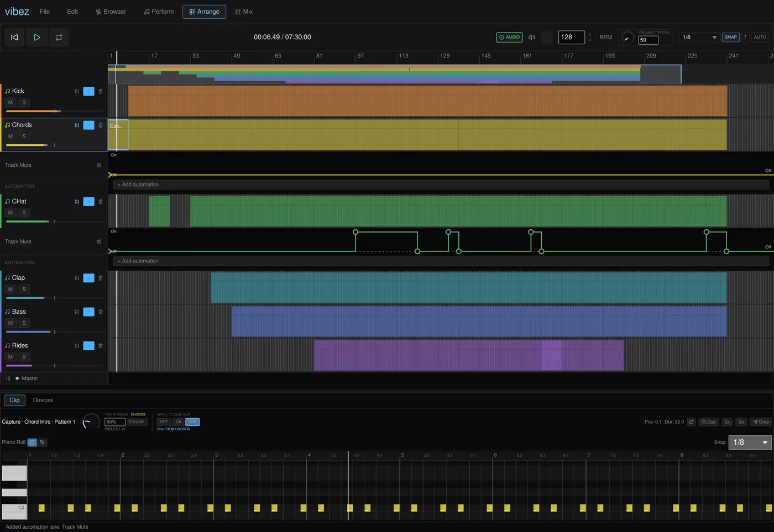Screen dimensions: 774x532
Task: Click the Kick track mixer icon
Action: (77, 92)
